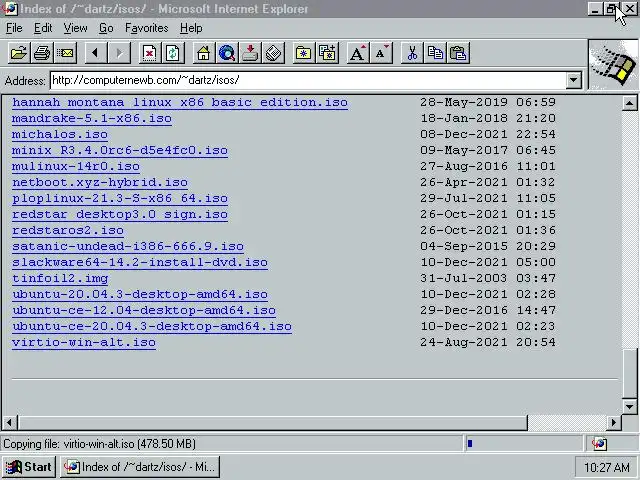The image size is (640, 480).
Task: Click the virtio-win-alt.iso link
Action: pyautogui.click(x=84, y=342)
